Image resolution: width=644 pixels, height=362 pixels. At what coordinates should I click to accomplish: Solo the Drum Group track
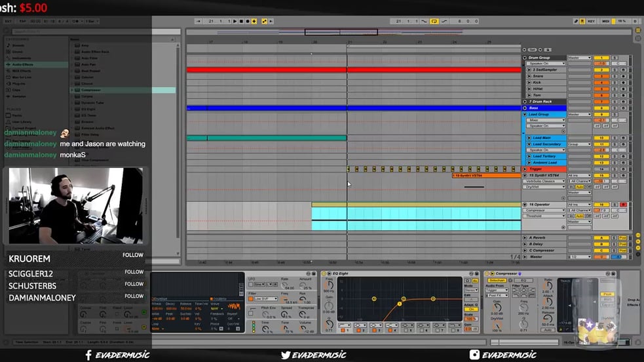pos(615,58)
